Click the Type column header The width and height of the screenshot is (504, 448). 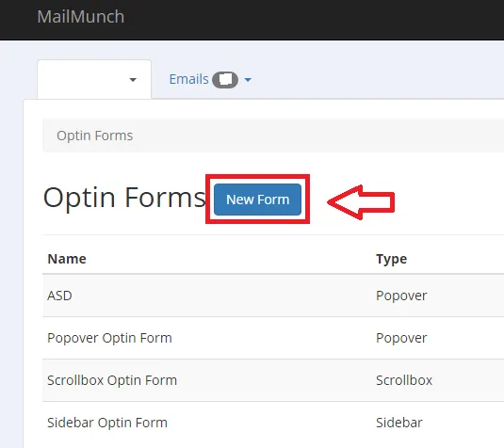[392, 259]
